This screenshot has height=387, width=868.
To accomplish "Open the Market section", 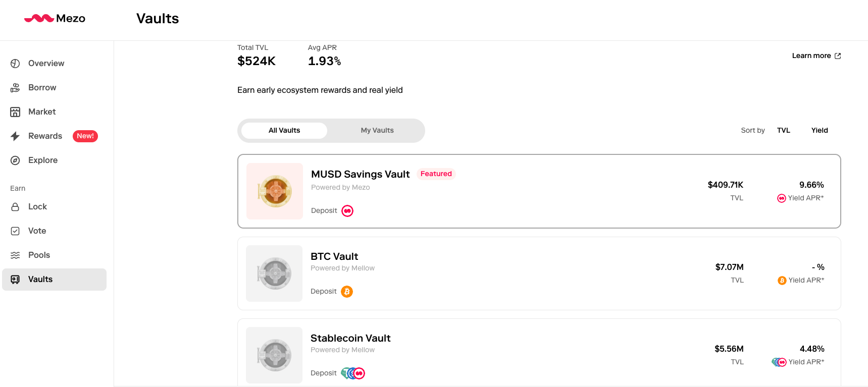I will coord(41,112).
